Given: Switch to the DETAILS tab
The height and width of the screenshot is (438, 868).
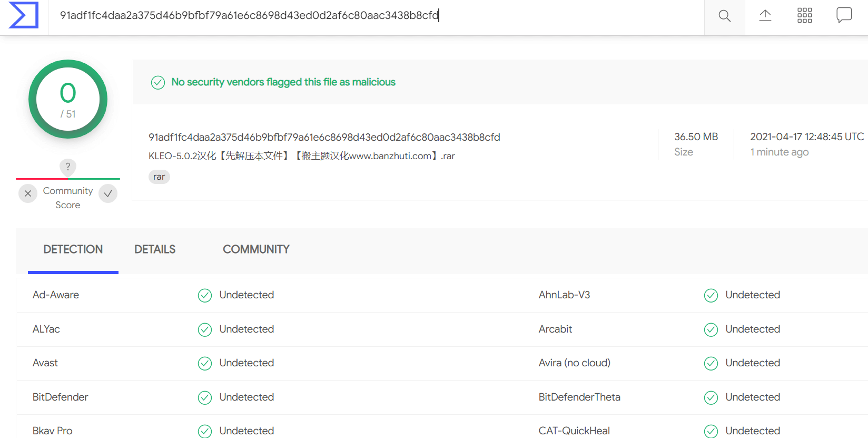Looking at the screenshot, I should [x=155, y=249].
